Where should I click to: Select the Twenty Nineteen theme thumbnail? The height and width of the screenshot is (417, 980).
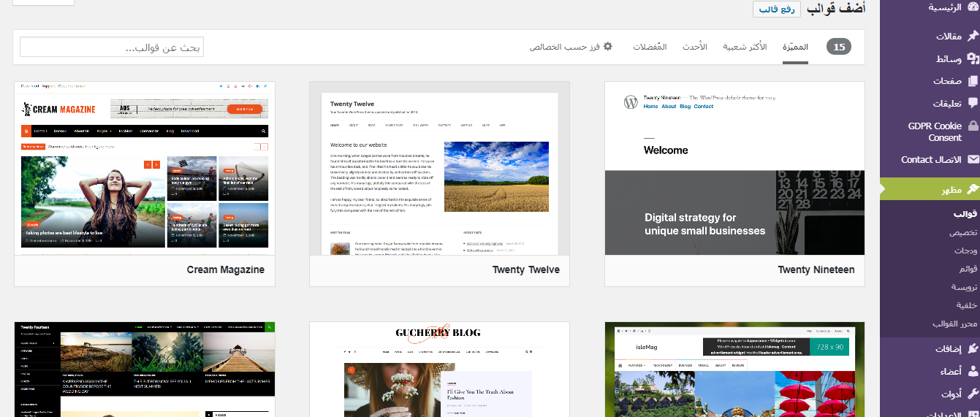pyautogui.click(x=734, y=169)
